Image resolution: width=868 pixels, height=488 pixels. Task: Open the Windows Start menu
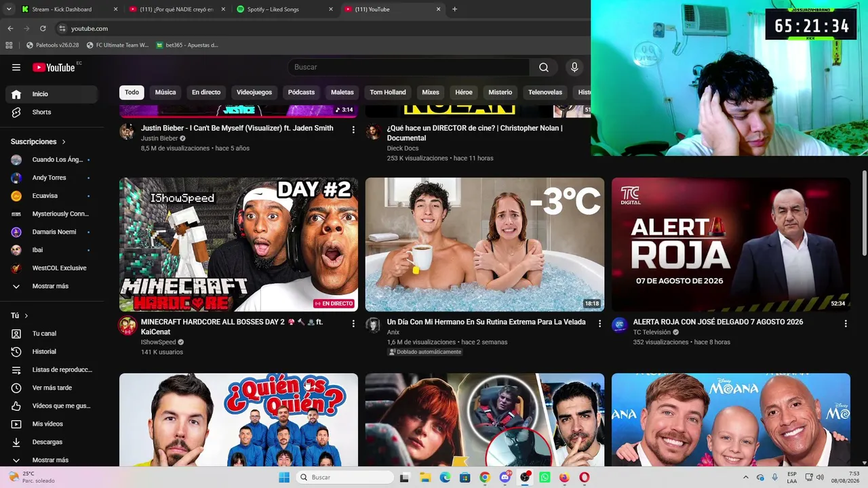pyautogui.click(x=284, y=477)
